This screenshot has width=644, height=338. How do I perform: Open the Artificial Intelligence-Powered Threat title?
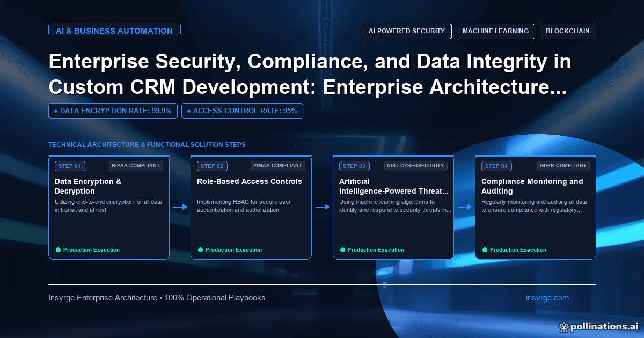393,186
